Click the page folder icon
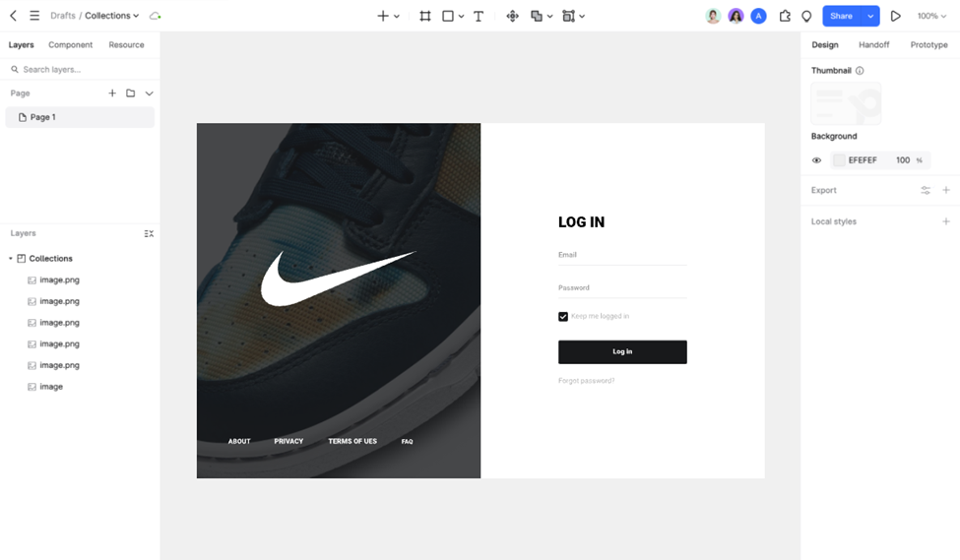The height and width of the screenshot is (560, 960). pyautogui.click(x=130, y=93)
